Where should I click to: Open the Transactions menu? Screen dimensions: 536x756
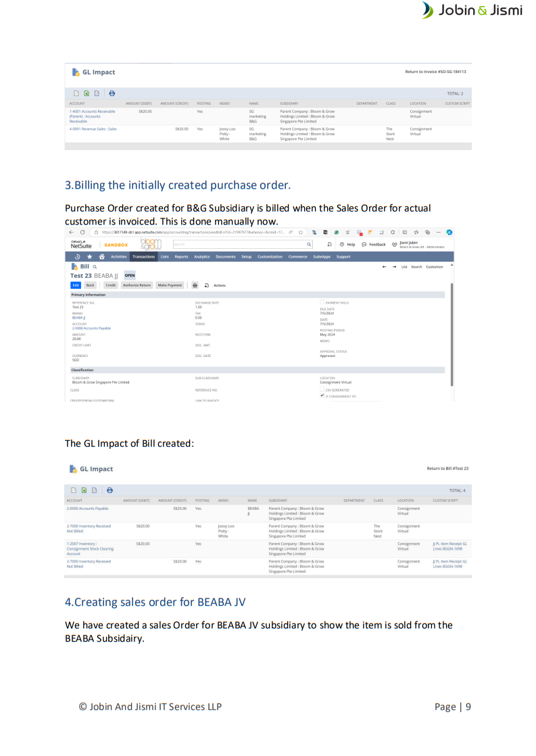click(x=144, y=257)
